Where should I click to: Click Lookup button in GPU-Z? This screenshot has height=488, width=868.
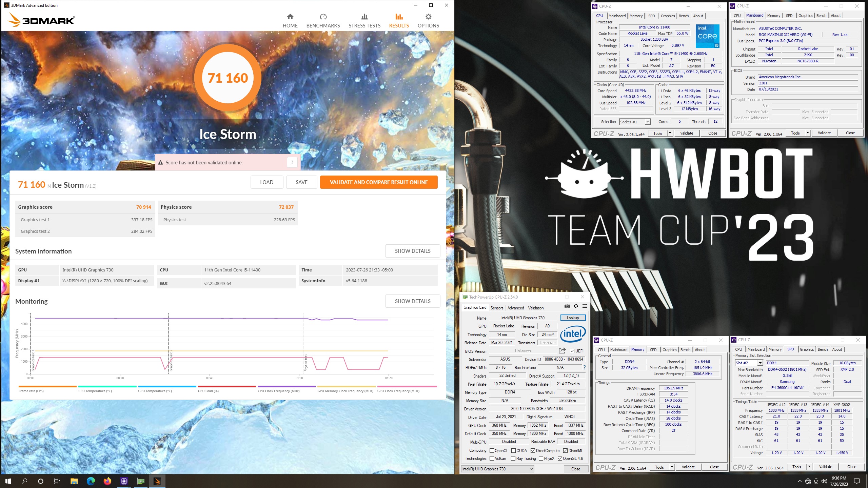pyautogui.click(x=573, y=318)
